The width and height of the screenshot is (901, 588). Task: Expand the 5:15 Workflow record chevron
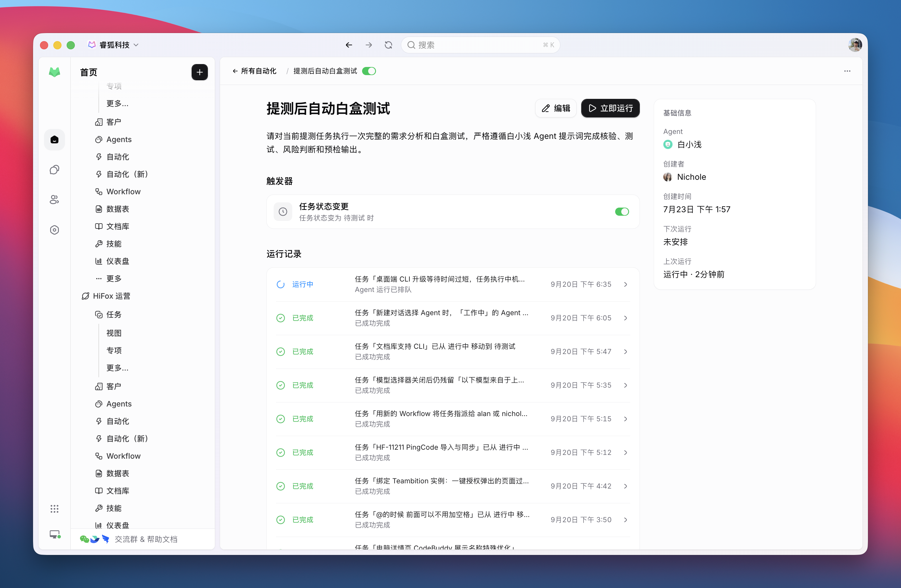click(x=625, y=419)
